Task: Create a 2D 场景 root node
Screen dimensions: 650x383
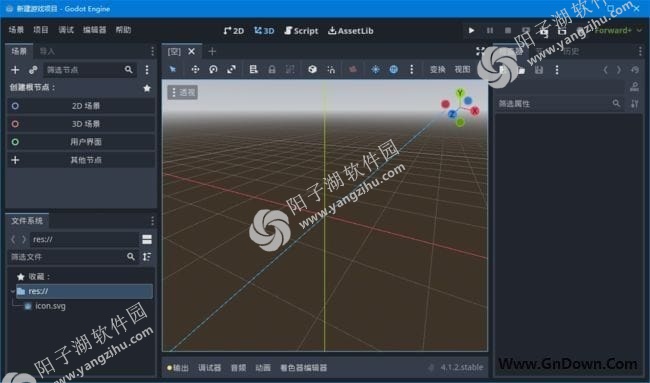Action: [81, 106]
